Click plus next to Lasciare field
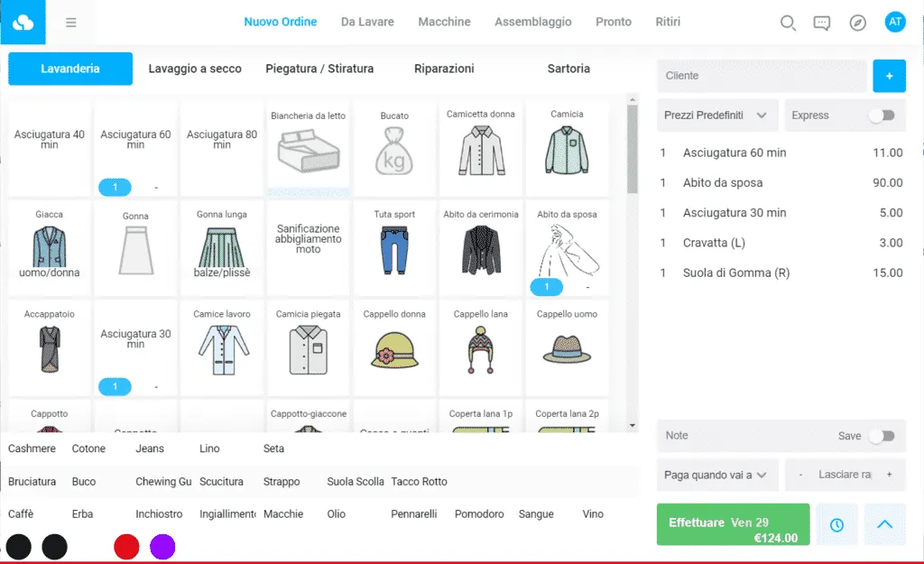924x564 pixels. coord(889,475)
